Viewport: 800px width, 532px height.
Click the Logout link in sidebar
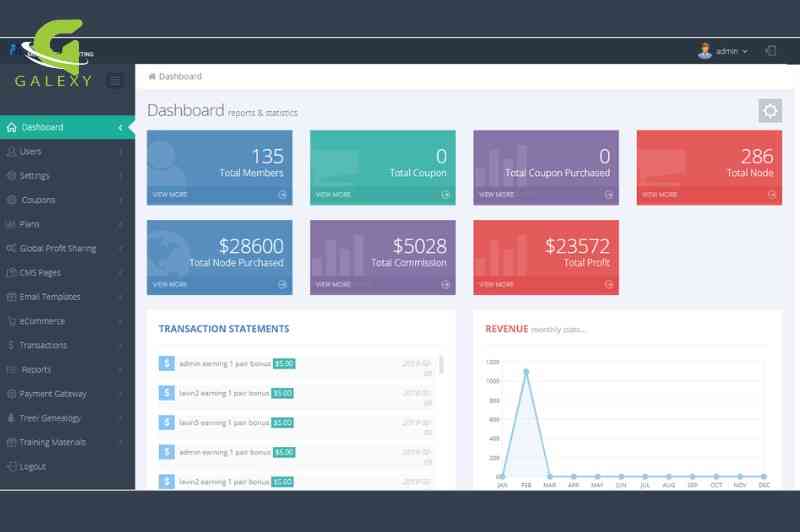click(32, 467)
